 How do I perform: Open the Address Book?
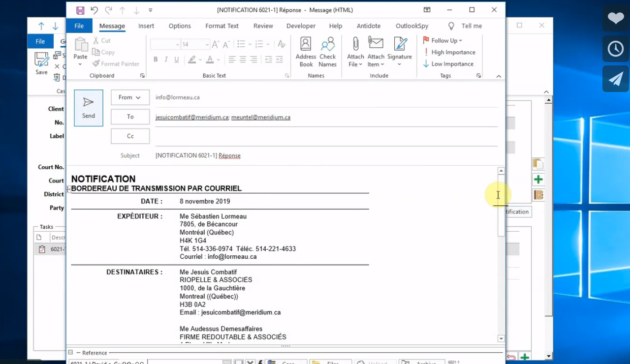coord(306,52)
